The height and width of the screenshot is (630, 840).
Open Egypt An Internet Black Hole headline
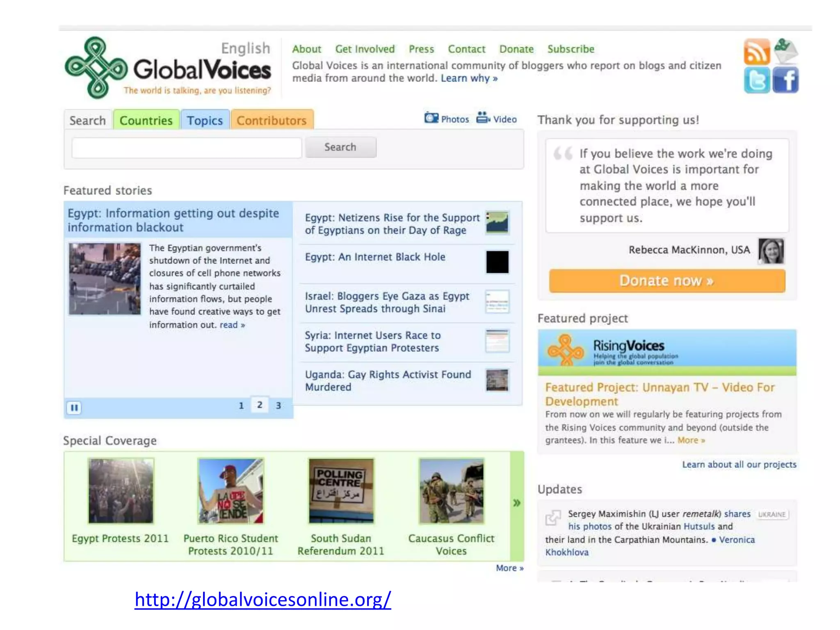click(375, 257)
